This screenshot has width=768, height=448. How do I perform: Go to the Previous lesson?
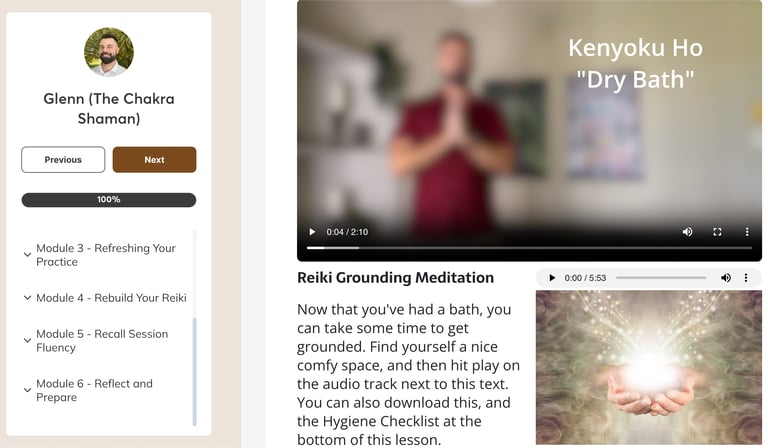click(x=63, y=160)
